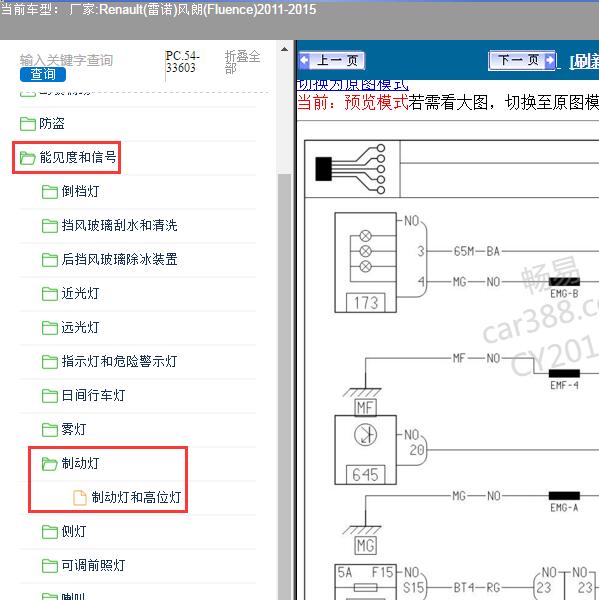Open the 雾灯 folder

(x=74, y=429)
